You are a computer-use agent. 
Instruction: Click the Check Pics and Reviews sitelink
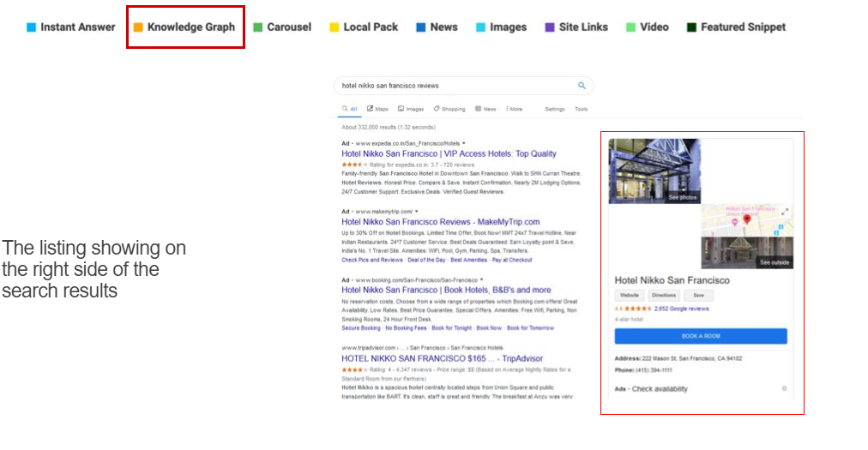coord(372,261)
